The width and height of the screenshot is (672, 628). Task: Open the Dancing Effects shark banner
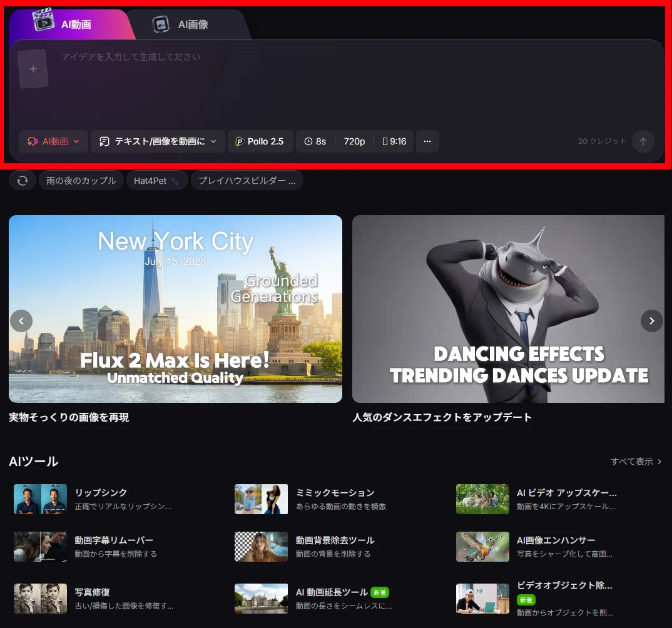click(508, 309)
